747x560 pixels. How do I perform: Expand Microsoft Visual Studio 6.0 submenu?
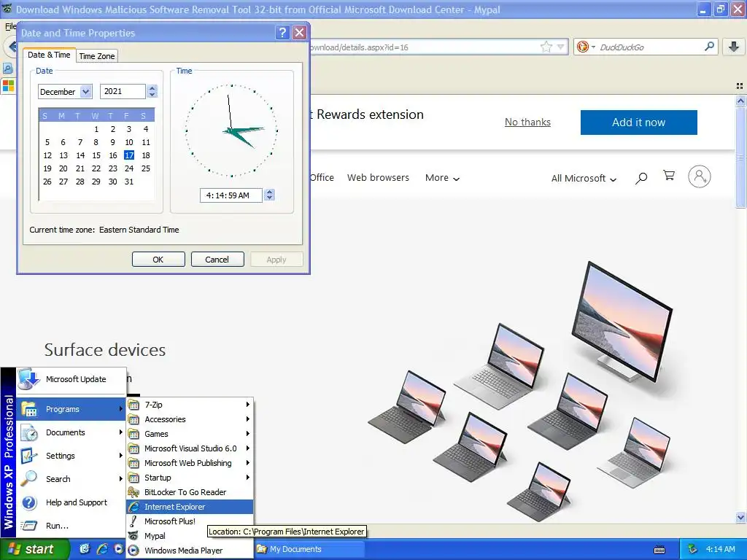pyautogui.click(x=190, y=448)
